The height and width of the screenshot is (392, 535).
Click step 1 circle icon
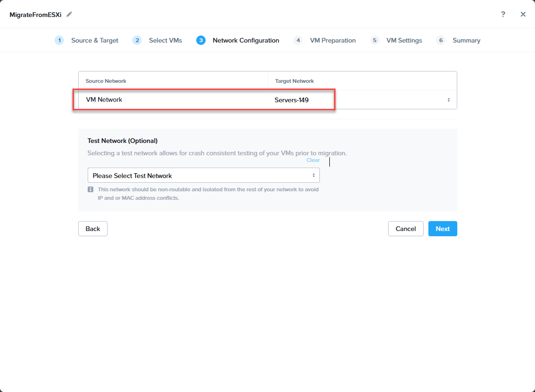click(59, 40)
